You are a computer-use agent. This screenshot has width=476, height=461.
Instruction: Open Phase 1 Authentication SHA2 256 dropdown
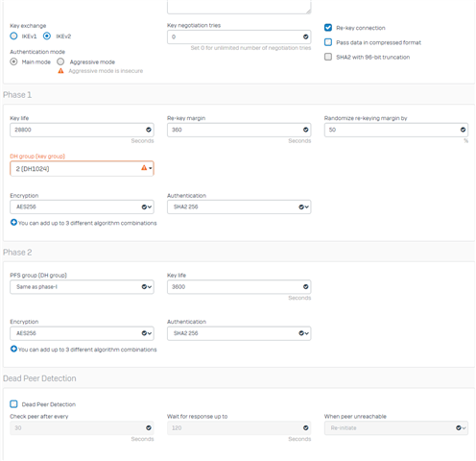[239, 206]
